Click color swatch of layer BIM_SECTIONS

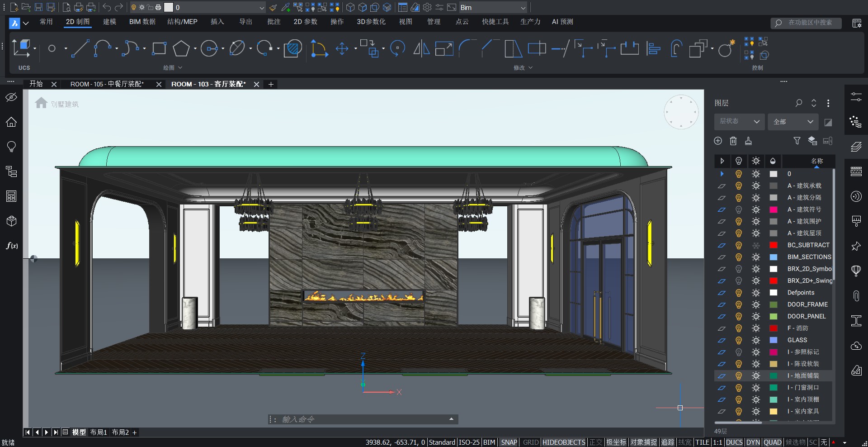click(x=774, y=257)
